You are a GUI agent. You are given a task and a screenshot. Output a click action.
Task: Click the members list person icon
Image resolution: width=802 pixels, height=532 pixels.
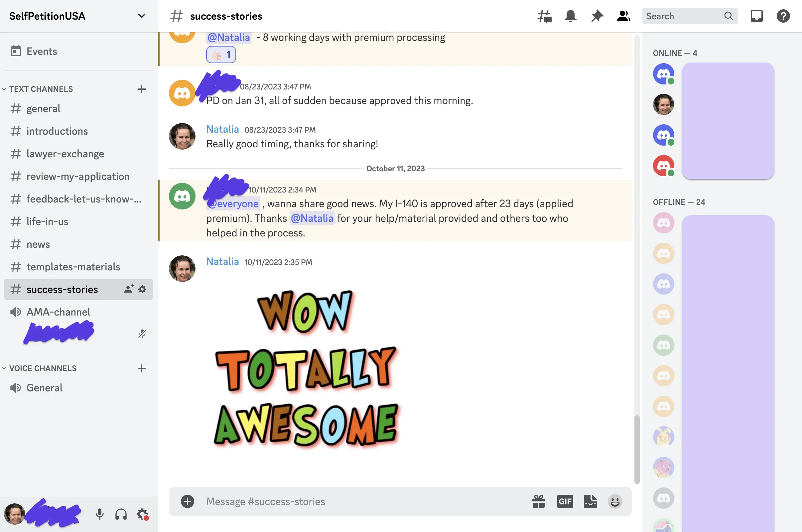click(x=623, y=15)
